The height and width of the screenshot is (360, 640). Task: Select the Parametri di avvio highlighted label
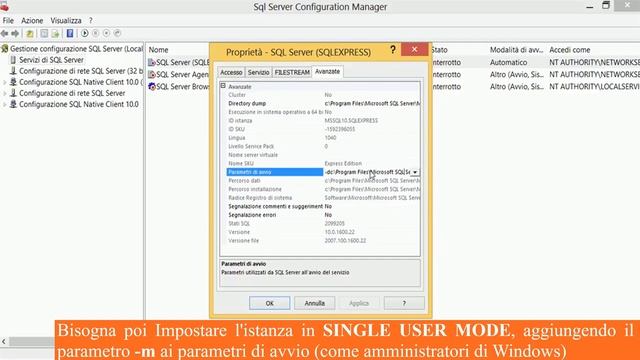275,172
